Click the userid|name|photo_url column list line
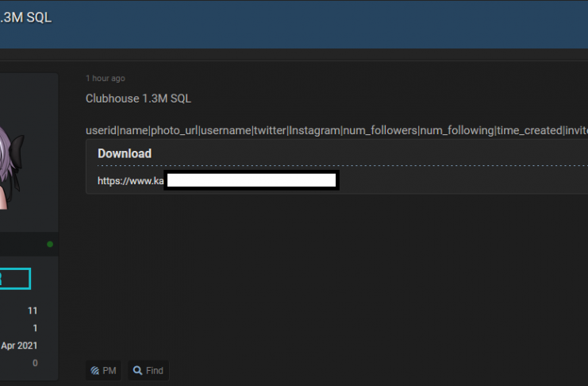Image resolution: width=588 pixels, height=386 pixels. [336, 130]
